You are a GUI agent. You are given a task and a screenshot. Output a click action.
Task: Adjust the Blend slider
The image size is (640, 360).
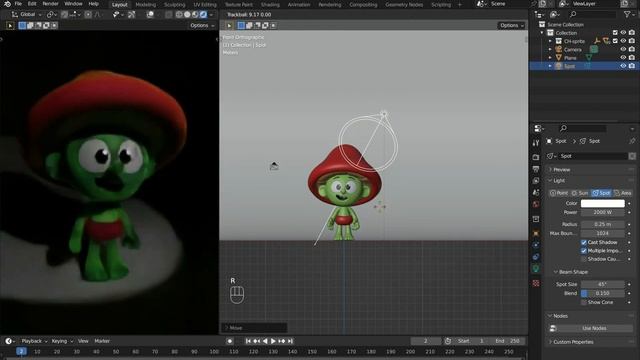click(602, 293)
